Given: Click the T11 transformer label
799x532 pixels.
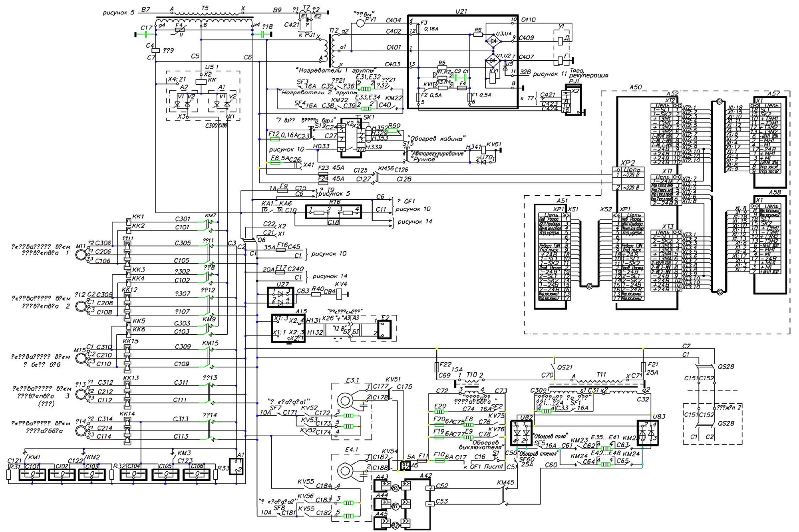Looking at the screenshot, I should [x=601, y=375].
